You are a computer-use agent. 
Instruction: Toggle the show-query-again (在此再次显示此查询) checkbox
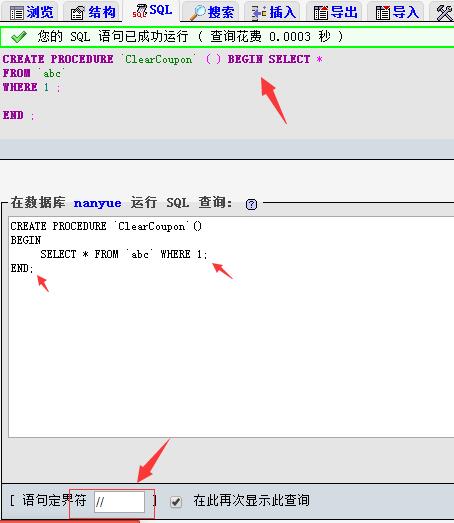[176, 502]
